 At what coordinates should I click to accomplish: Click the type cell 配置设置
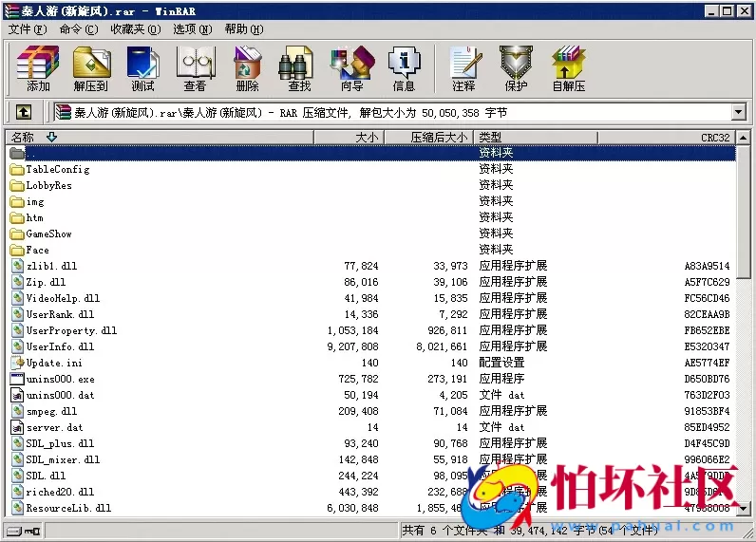pos(501,363)
